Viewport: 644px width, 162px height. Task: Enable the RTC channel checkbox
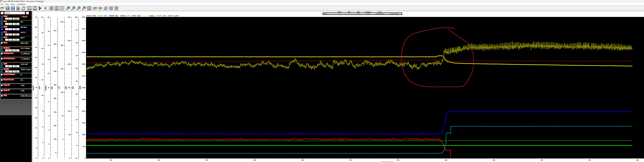click(x=2, y=96)
